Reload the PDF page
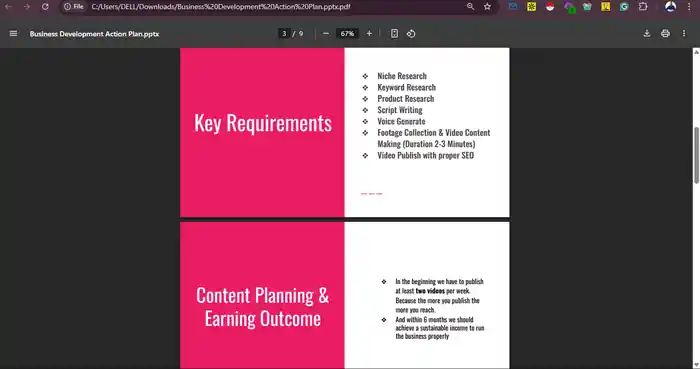Viewport: 700px width, 369px height. [45, 7]
